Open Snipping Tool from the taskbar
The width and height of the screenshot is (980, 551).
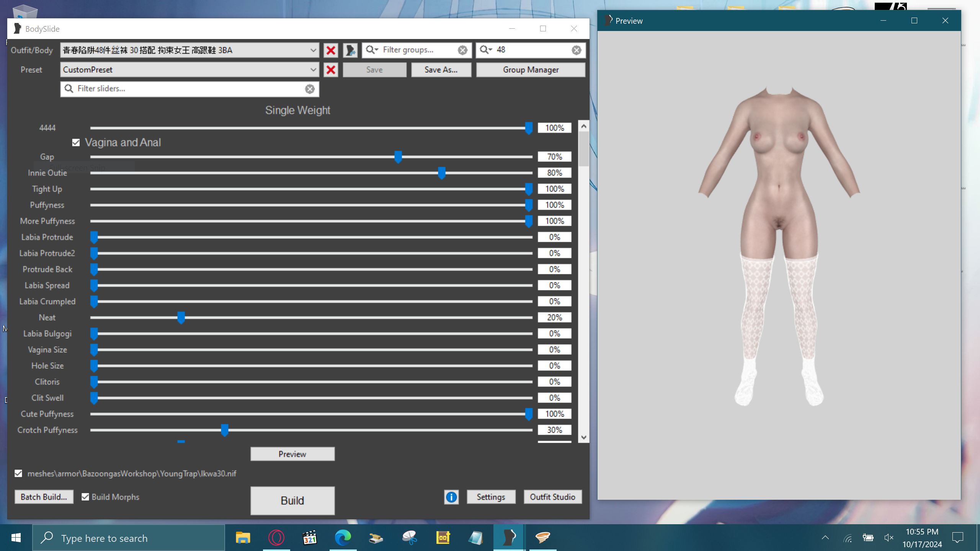coord(410,538)
